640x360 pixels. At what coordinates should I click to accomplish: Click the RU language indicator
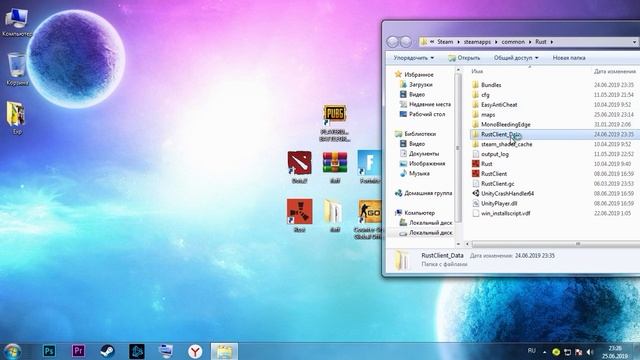[531, 351]
